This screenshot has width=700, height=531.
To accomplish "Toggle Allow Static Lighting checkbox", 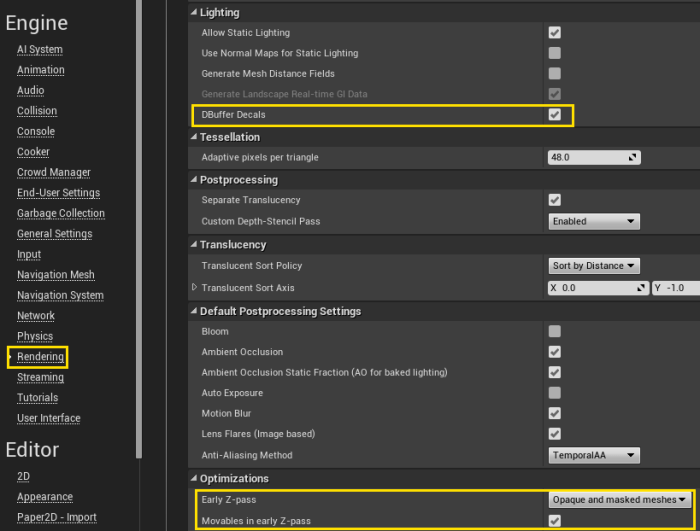I will [x=555, y=33].
